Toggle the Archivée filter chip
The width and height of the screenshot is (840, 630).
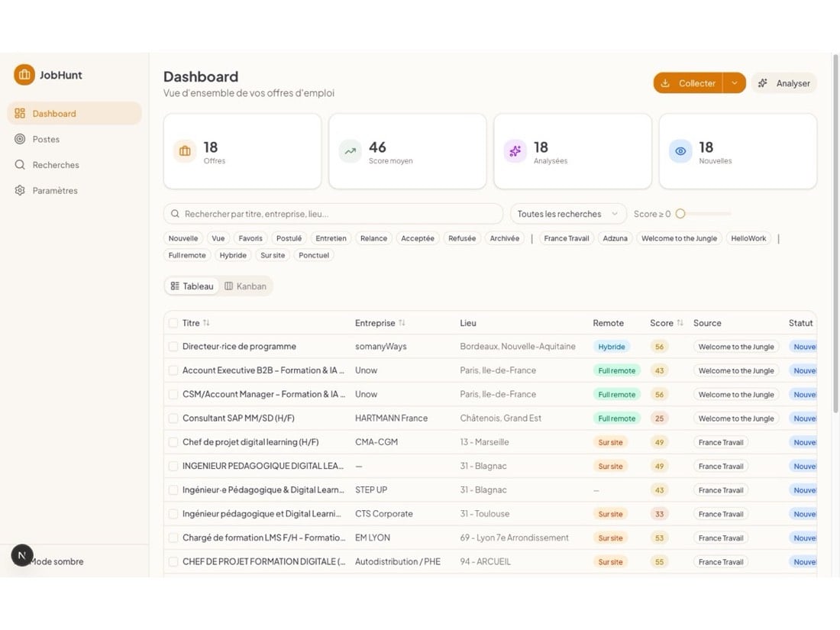pyautogui.click(x=504, y=238)
